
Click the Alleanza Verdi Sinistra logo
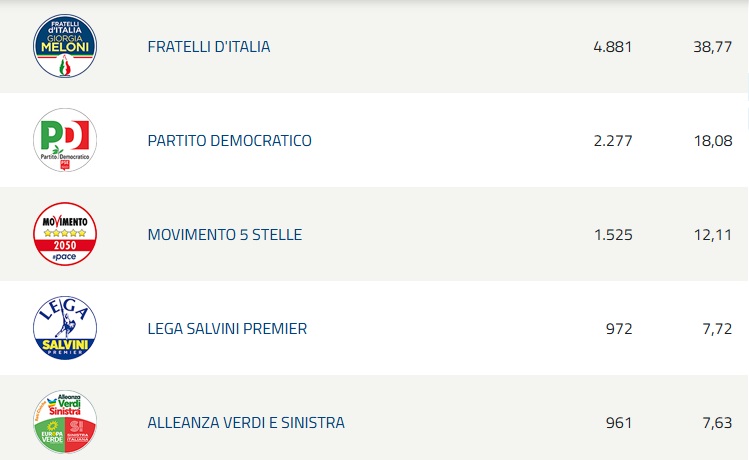[65, 422]
